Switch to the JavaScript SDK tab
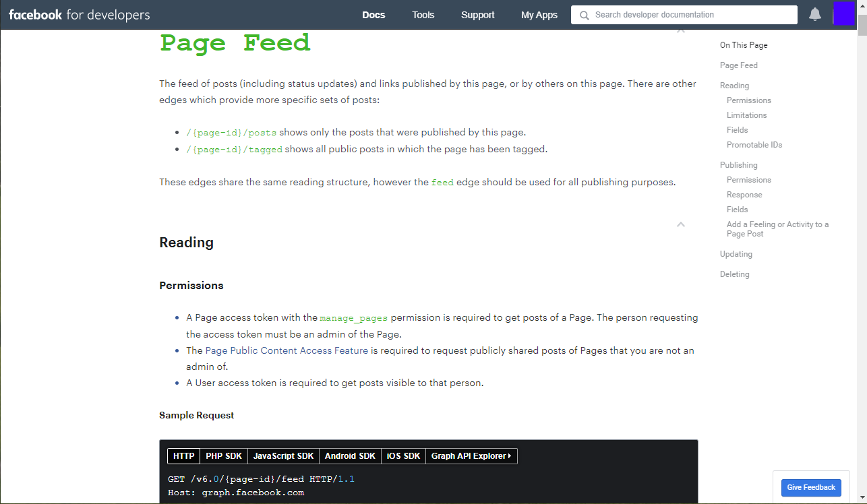This screenshot has width=867, height=504. (283, 456)
